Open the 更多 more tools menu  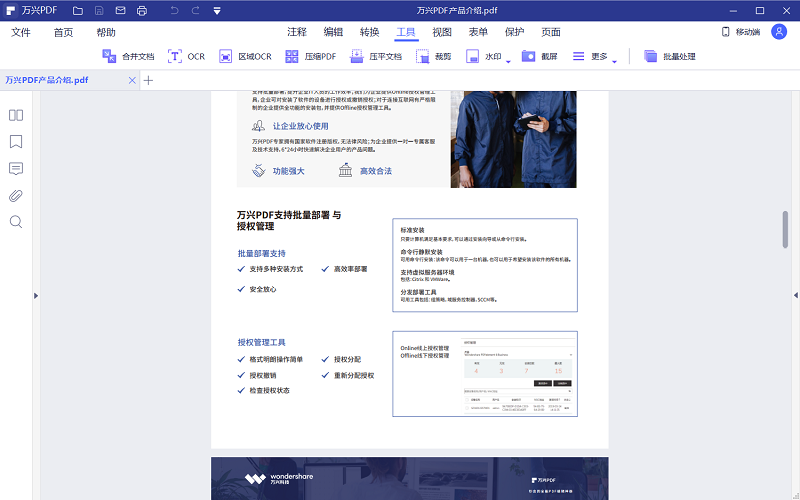[590, 56]
